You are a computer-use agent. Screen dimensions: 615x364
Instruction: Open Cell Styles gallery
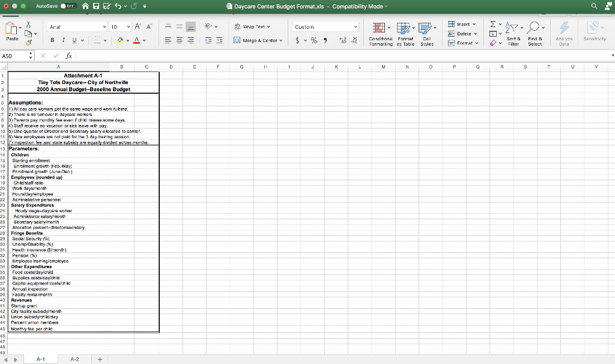tap(427, 34)
